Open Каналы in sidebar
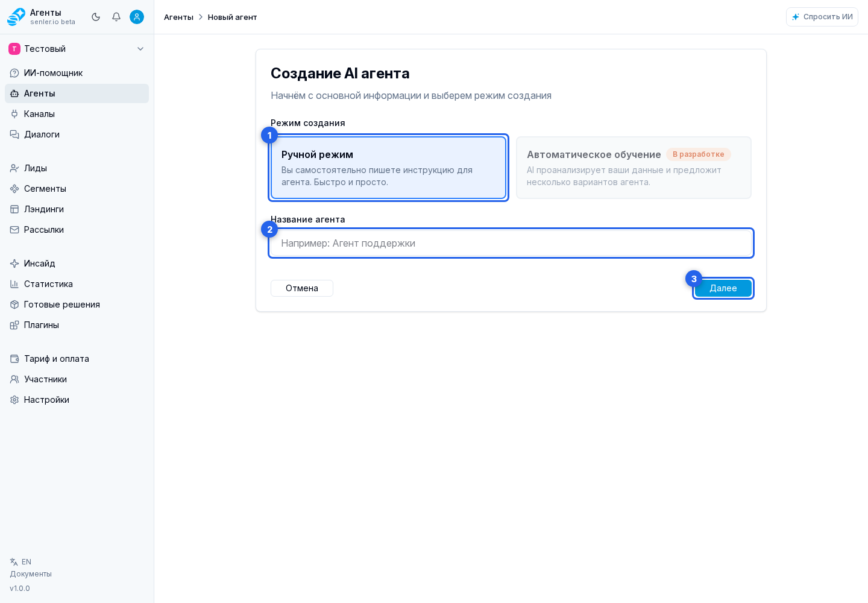The image size is (868, 603). (x=77, y=114)
